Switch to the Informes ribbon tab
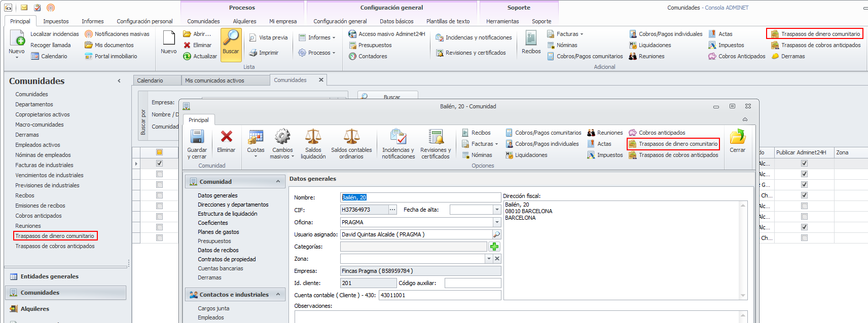 pyautogui.click(x=93, y=21)
